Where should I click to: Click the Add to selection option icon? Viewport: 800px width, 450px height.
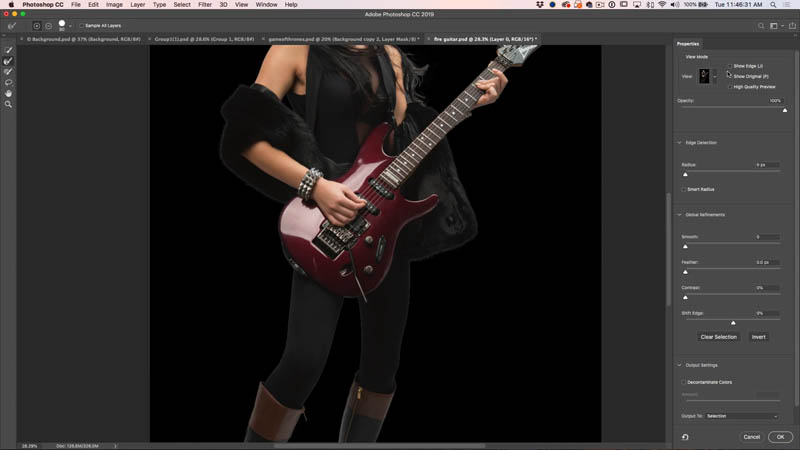37,26
